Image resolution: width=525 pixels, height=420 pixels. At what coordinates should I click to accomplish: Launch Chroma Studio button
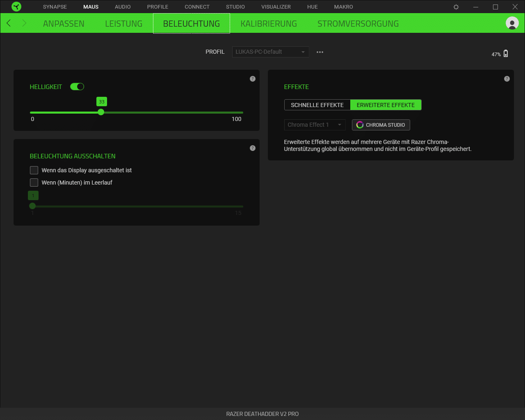[x=381, y=125]
